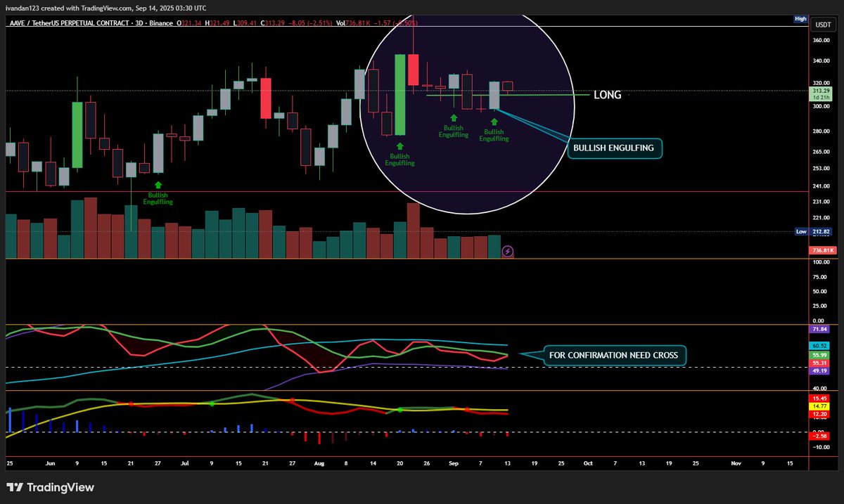Screen dimensions: 844x504
Task: Click the Sep label on time axis
Action: click(455, 464)
